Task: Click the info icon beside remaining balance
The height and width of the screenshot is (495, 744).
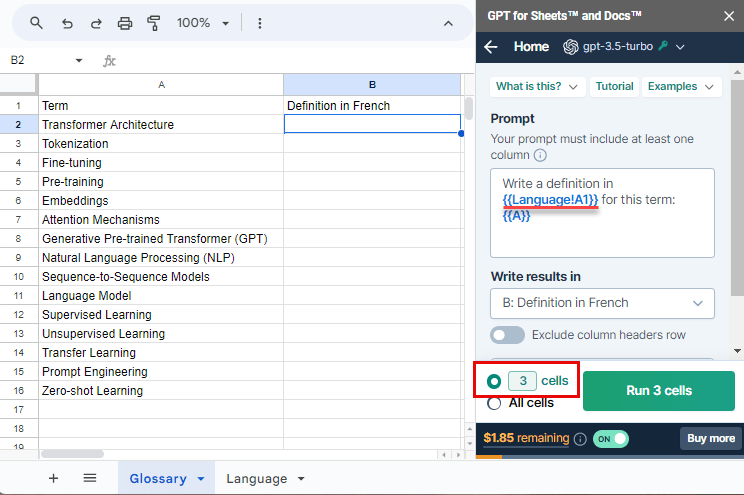Action: pyautogui.click(x=580, y=439)
